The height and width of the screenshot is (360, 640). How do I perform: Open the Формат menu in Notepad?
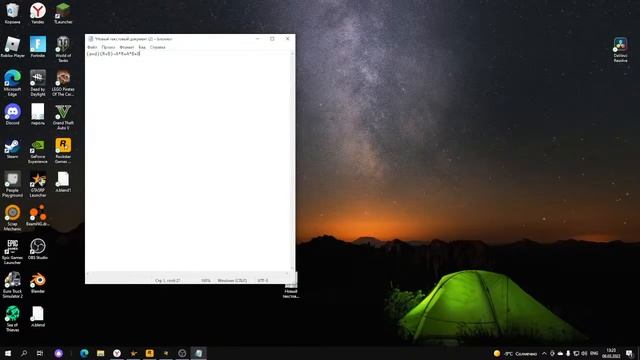coord(127,47)
